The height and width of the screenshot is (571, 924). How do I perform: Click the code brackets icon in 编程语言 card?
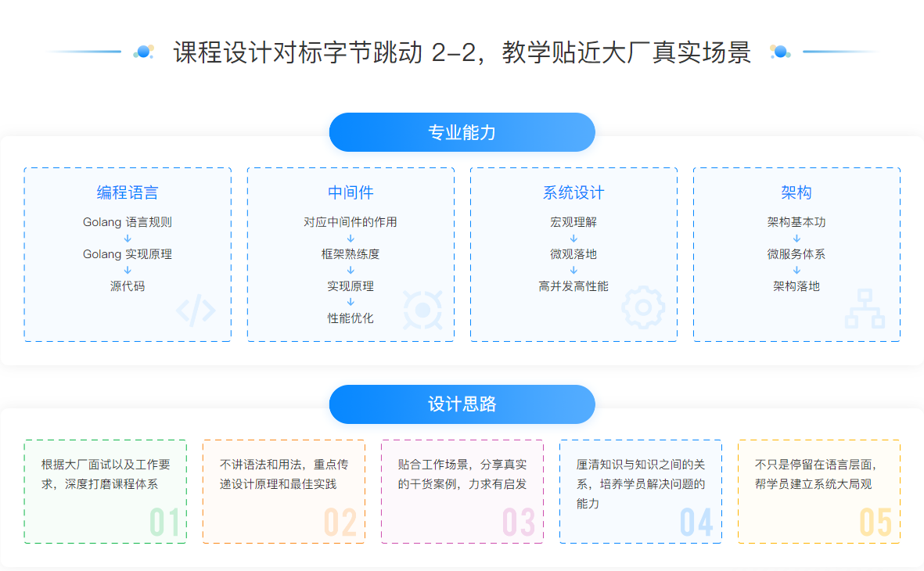coord(196,310)
